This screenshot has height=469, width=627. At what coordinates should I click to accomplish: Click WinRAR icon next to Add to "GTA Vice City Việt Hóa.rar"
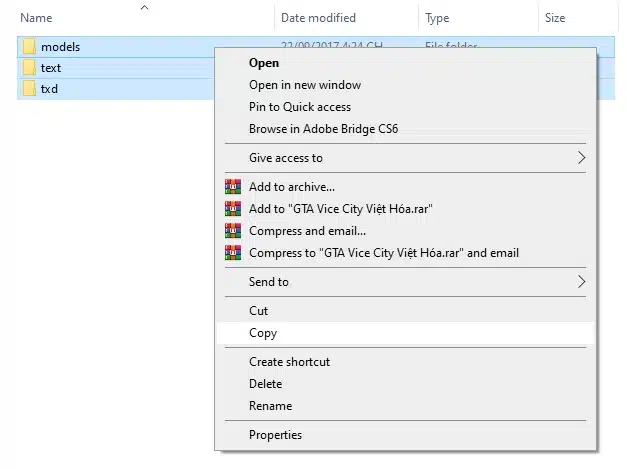click(x=233, y=209)
